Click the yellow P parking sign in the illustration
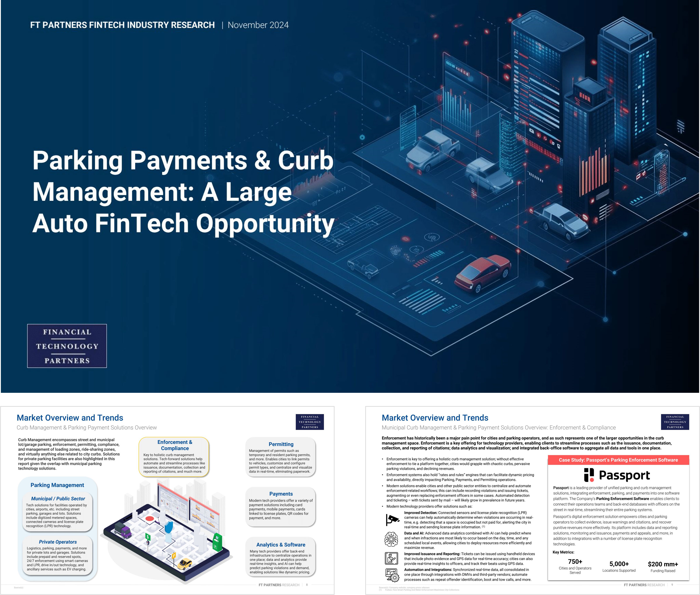This screenshot has height=595, width=700. pyautogui.click(x=174, y=555)
